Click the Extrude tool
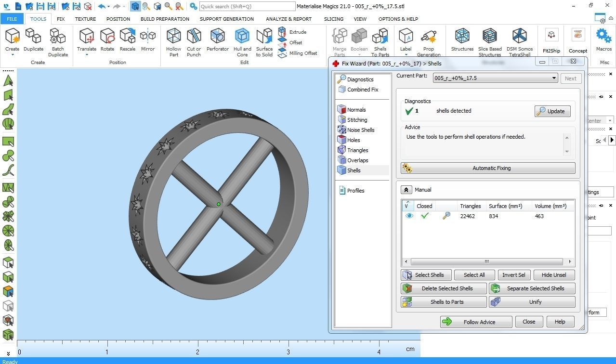This screenshot has width=616, height=364. pyautogui.click(x=292, y=32)
